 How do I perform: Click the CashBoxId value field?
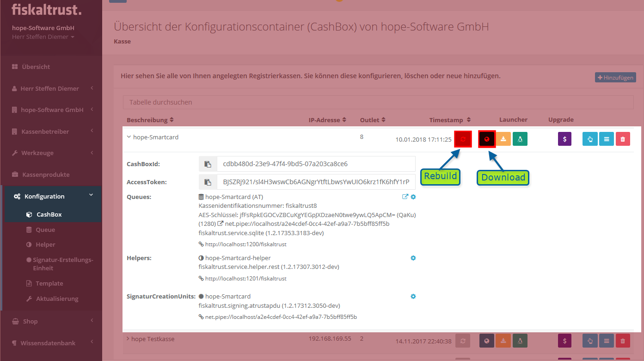coord(316,164)
